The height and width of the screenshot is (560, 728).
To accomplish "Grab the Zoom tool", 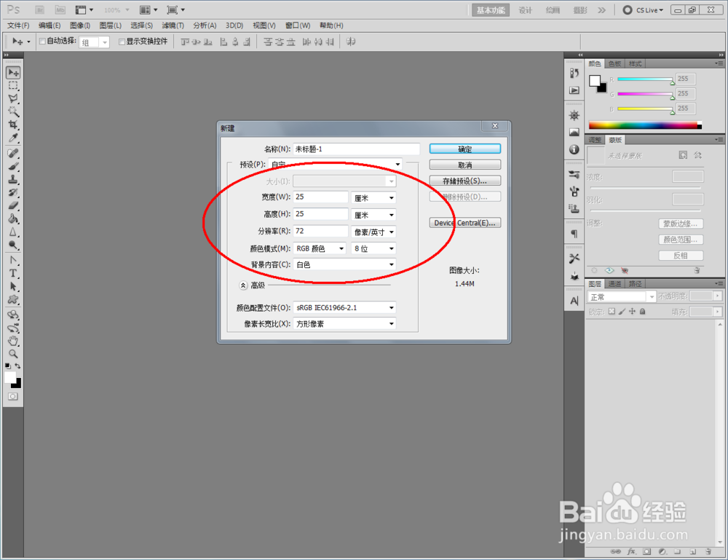I will pos(13,353).
